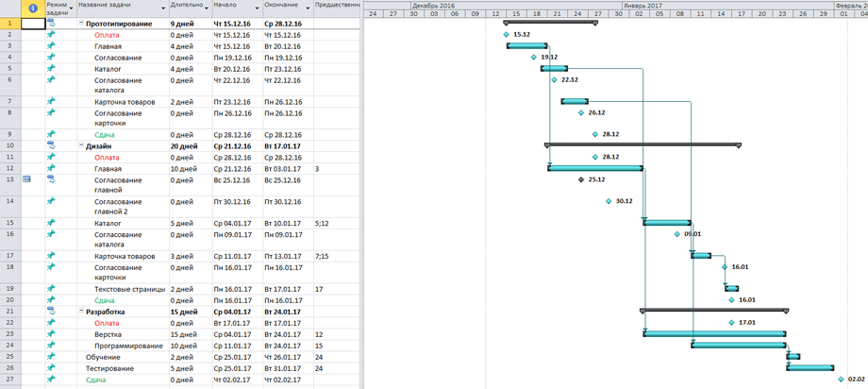Click the pin mode icon in row 12
Screen dimensions: 868x389
tap(51, 168)
